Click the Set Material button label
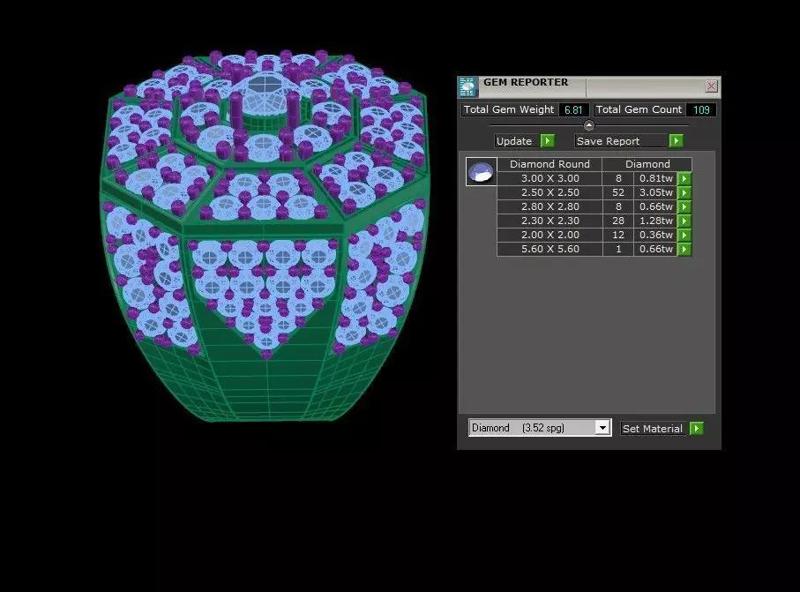Screen dimensions: 800x592 [x=653, y=429]
